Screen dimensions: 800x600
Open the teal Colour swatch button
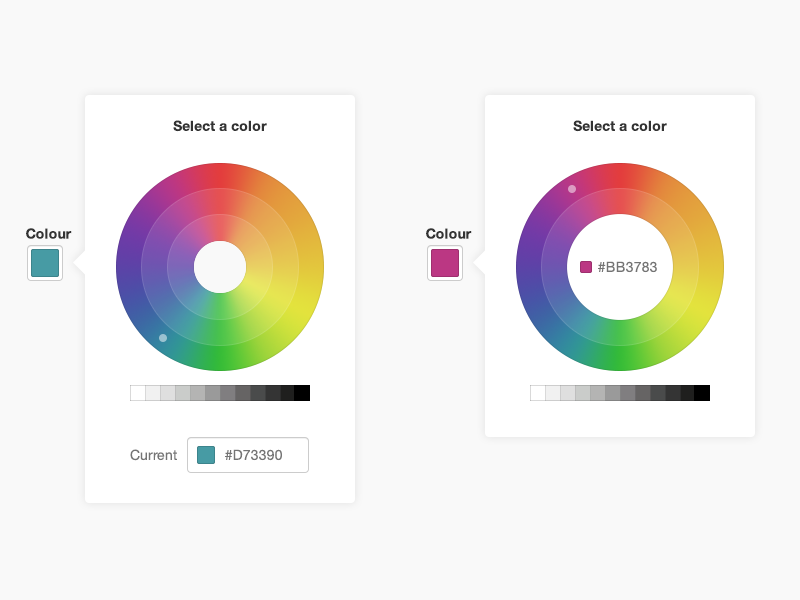[x=45, y=263]
